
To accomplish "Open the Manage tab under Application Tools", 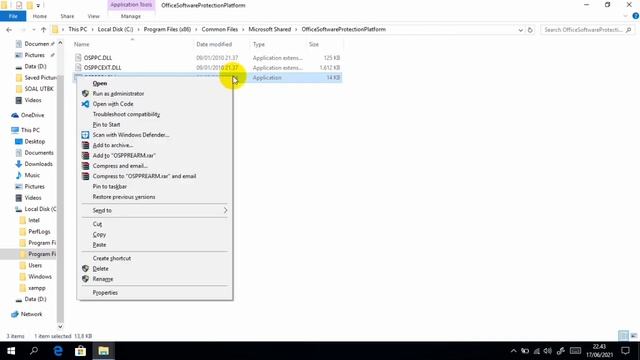I will click(131, 16).
